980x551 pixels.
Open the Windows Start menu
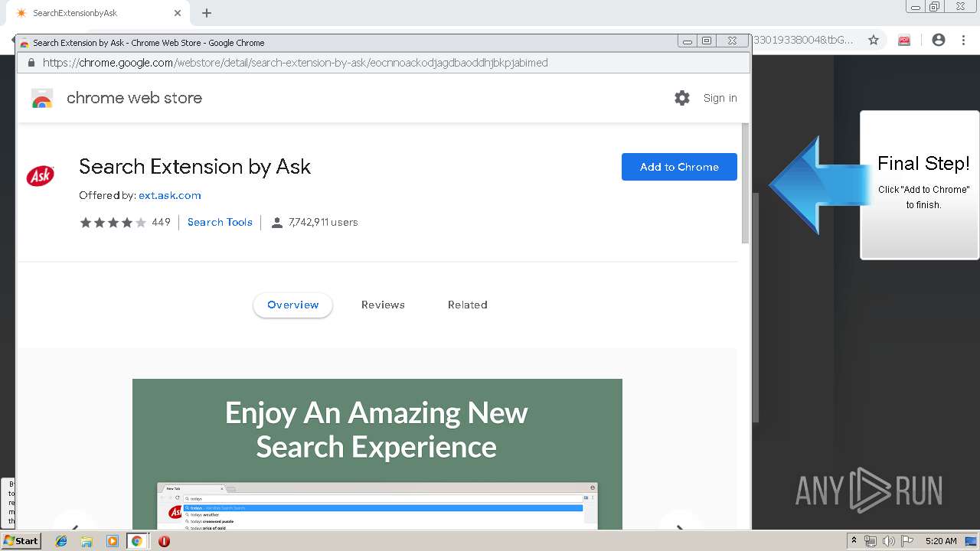(21, 540)
